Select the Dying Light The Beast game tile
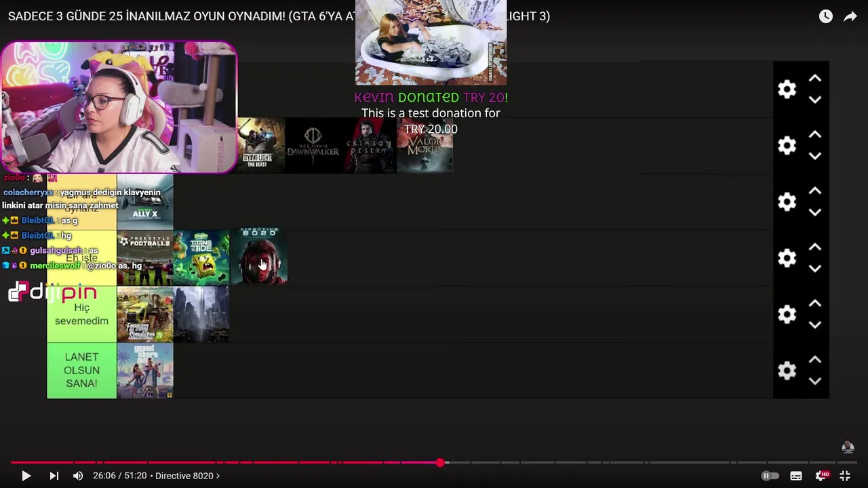868x488 pixels. 260,146
